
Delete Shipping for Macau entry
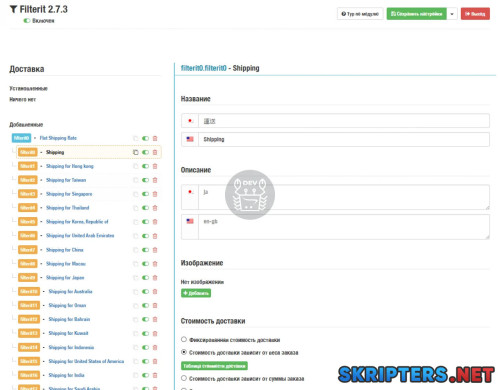155,264
